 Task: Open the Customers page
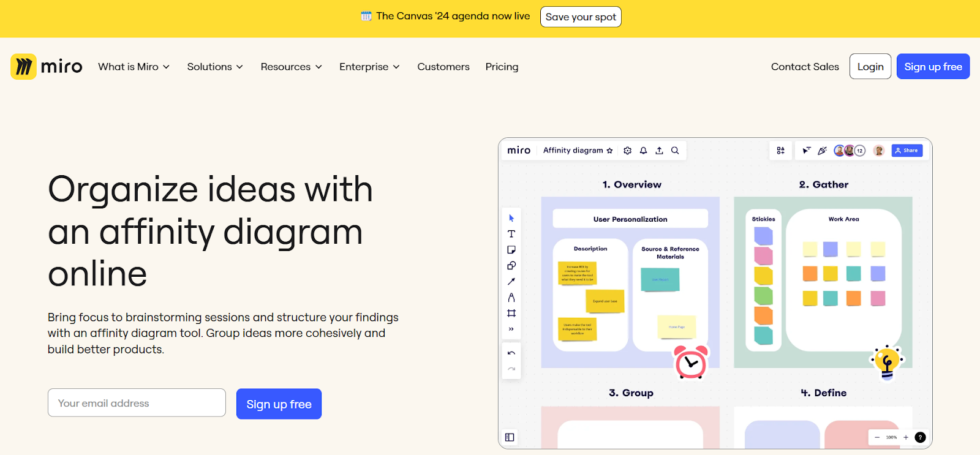pos(443,67)
